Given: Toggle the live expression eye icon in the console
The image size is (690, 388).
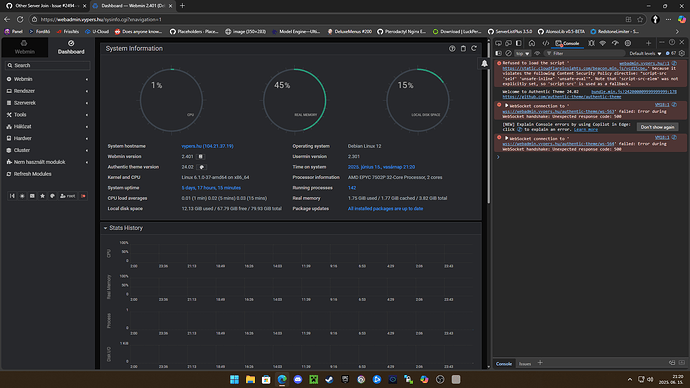Looking at the screenshot, I should pos(537,53).
